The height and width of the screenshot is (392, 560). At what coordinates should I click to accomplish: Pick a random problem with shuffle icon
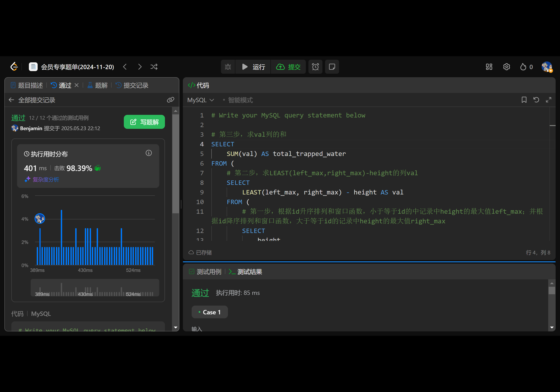pyautogui.click(x=154, y=66)
